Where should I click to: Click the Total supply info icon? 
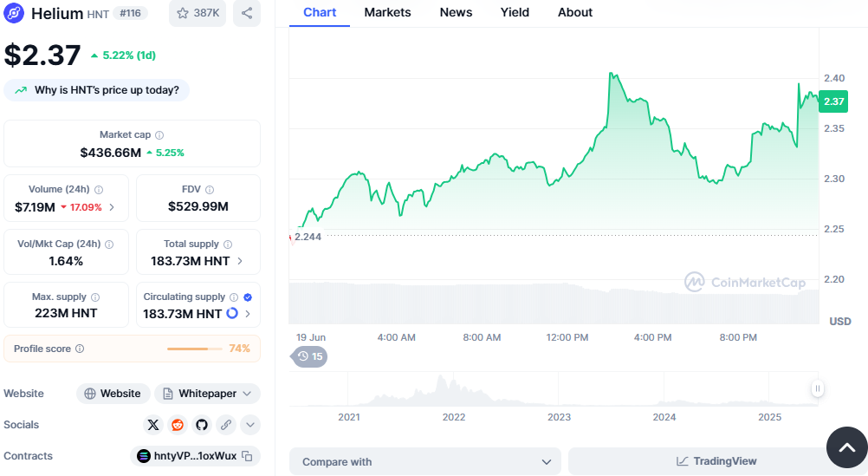click(x=228, y=245)
